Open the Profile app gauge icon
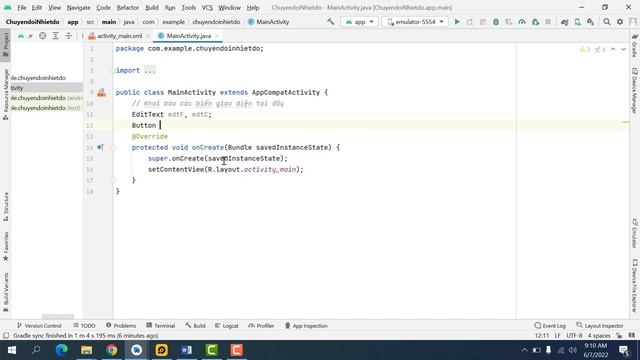The height and width of the screenshot is (360, 640). pyautogui.click(x=522, y=22)
